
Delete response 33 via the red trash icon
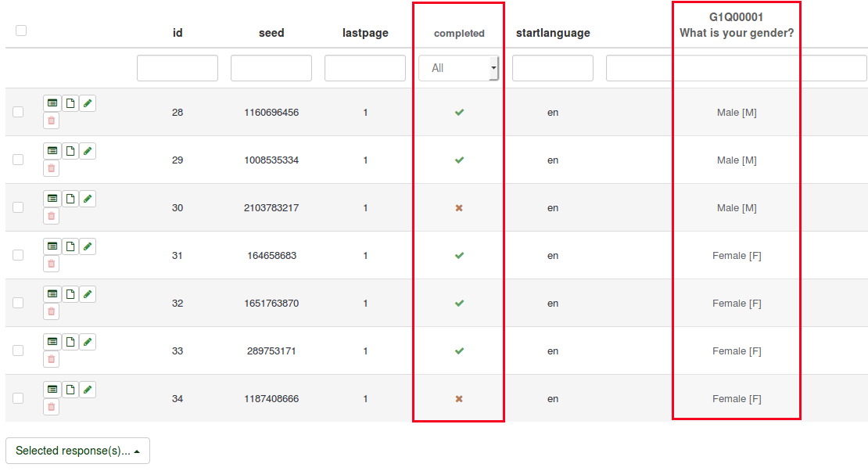(x=52, y=359)
